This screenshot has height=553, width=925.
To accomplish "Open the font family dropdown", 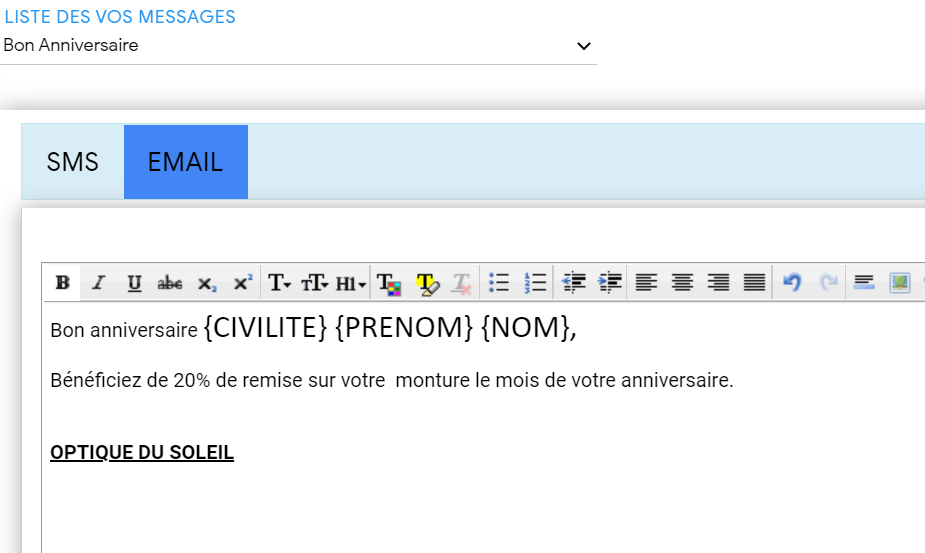I will [x=279, y=283].
